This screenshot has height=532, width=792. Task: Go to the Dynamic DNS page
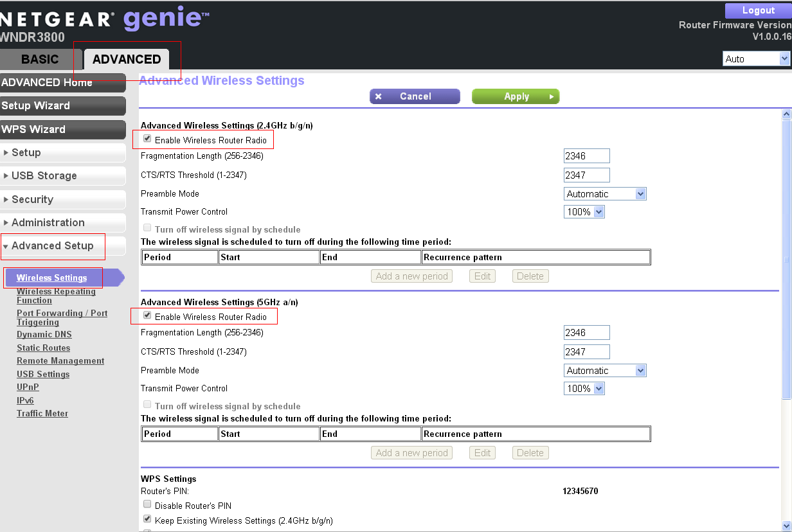click(x=44, y=334)
